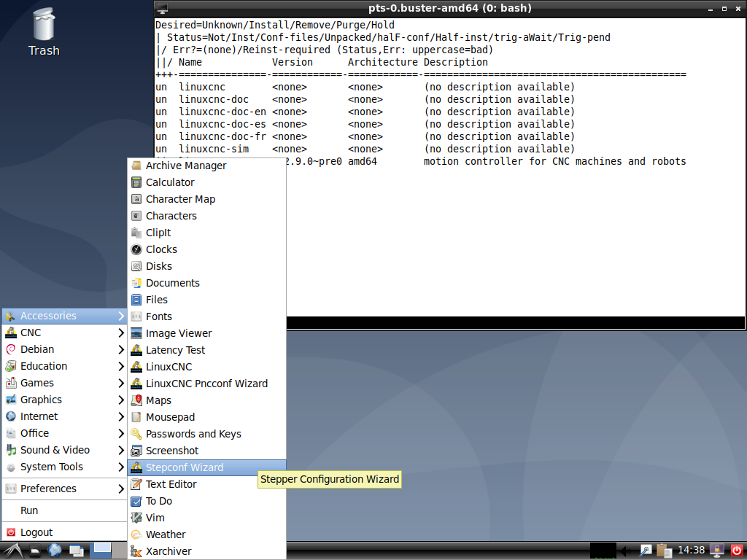Click the 'Architecture' column header text

click(382, 63)
